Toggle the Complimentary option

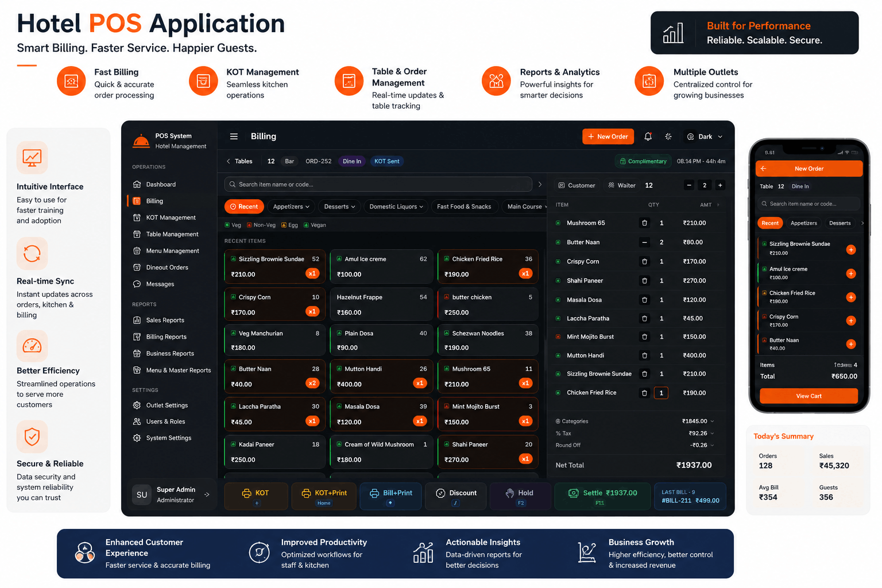coord(643,161)
